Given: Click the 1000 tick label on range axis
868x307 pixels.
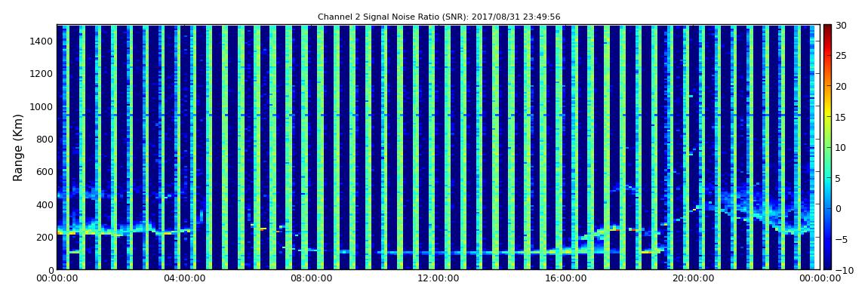Looking at the screenshot, I should pyautogui.click(x=42, y=106).
